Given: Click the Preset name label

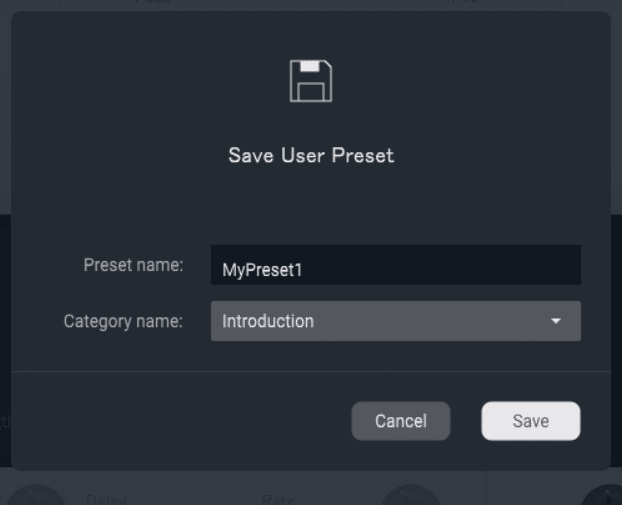Looking at the screenshot, I should 133,265.
